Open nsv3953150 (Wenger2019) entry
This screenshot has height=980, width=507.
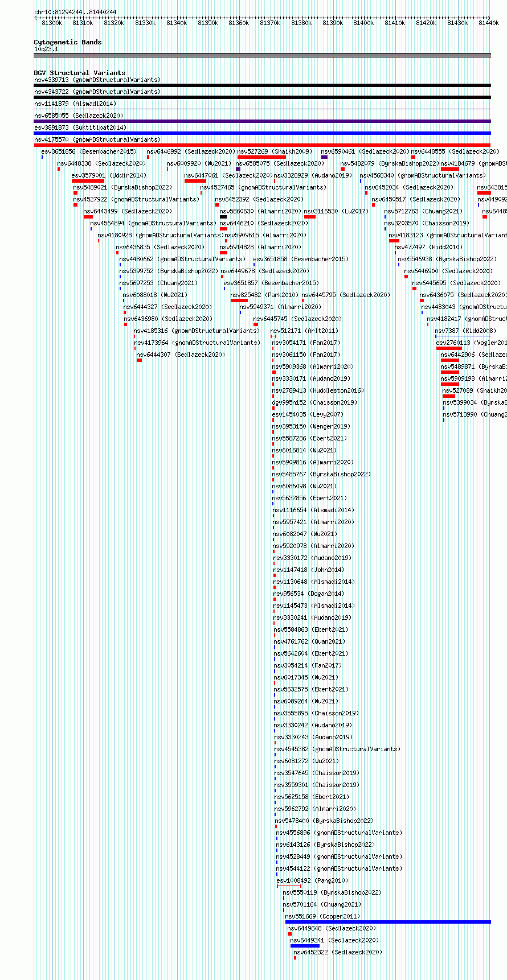coord(311,426)
